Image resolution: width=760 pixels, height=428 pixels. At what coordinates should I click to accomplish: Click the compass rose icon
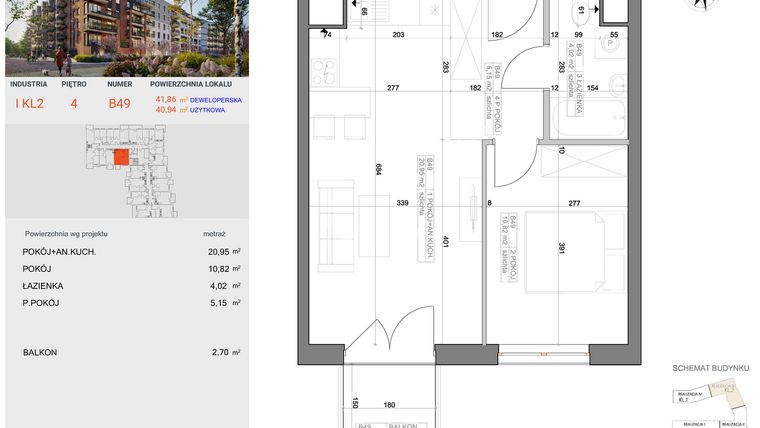click(x=699, y=5)
